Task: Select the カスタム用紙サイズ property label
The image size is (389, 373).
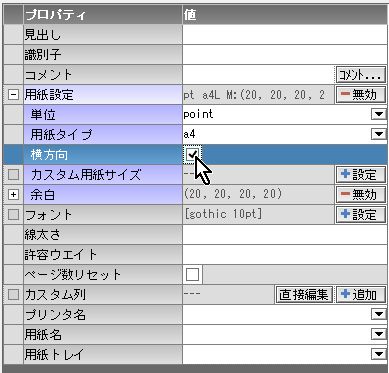Action: (103, 175)
